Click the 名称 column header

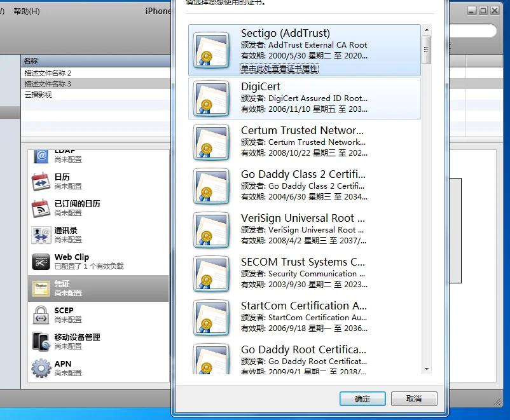[x=96, y=61]
